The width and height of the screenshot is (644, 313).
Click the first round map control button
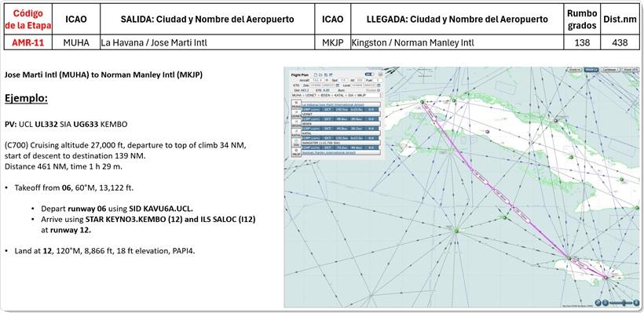coord(598,303)
